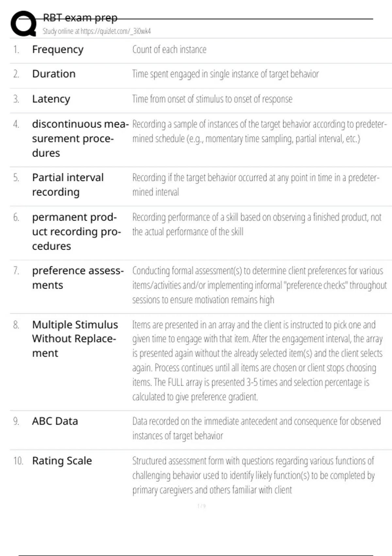Click the 1/9 page number indicator

point(202,506)
